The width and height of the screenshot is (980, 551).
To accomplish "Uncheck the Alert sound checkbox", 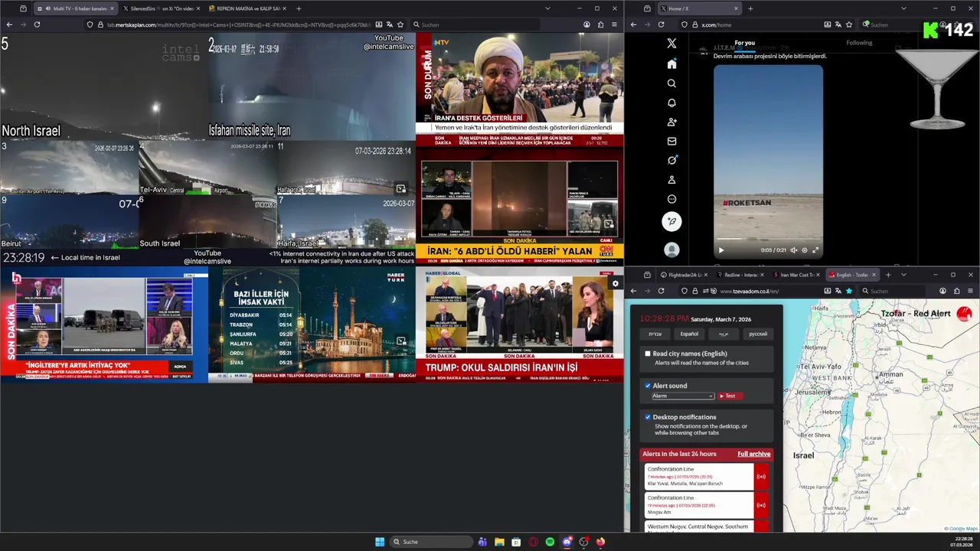I will [x=648, y=386].
